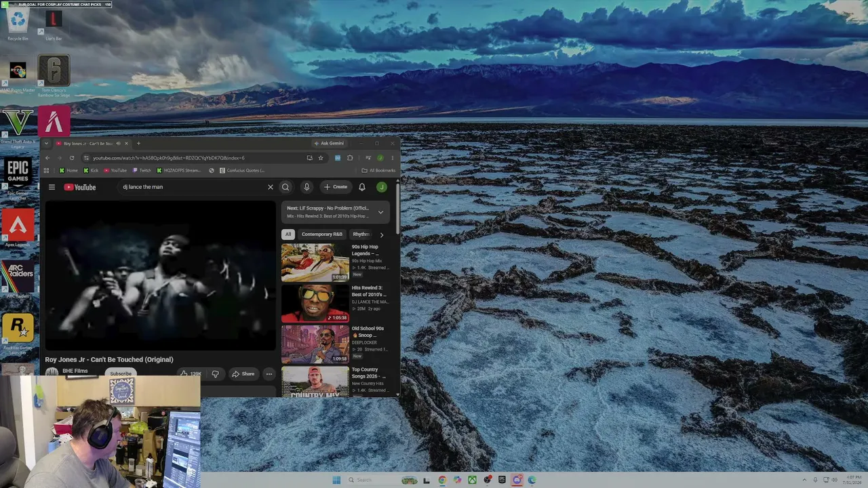Screen dimensions: 868x488
Task: Expand the Next up playlist panel
Action: [380, 212]
